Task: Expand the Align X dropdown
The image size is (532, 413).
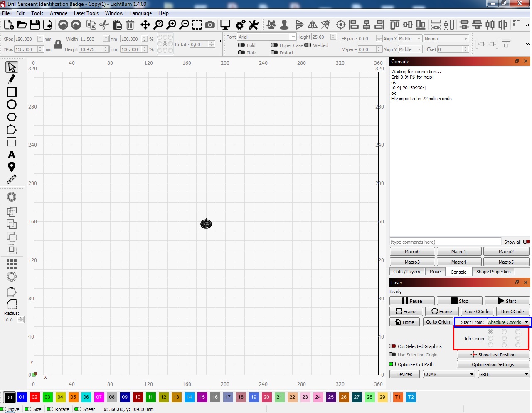Action: coord(410,39)
